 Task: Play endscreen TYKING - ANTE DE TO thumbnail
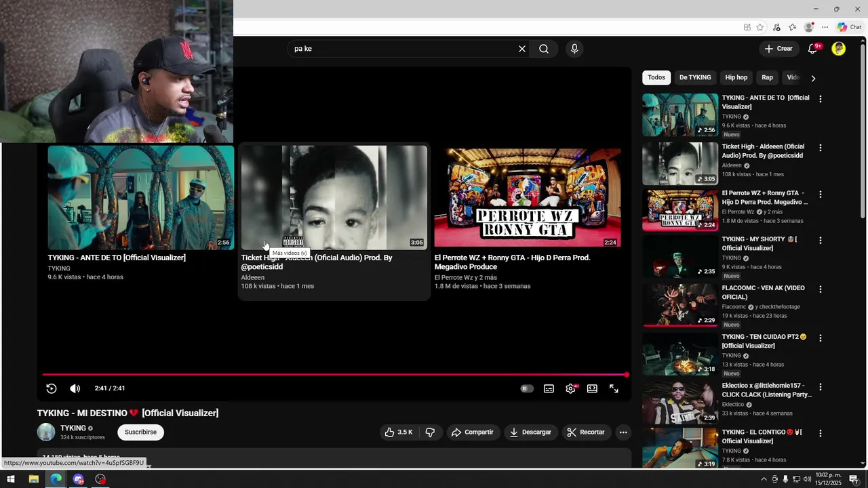pos(140,197)
